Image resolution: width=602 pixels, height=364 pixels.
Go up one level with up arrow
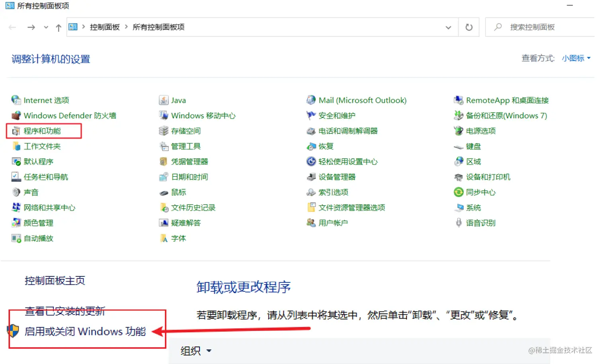59,27
